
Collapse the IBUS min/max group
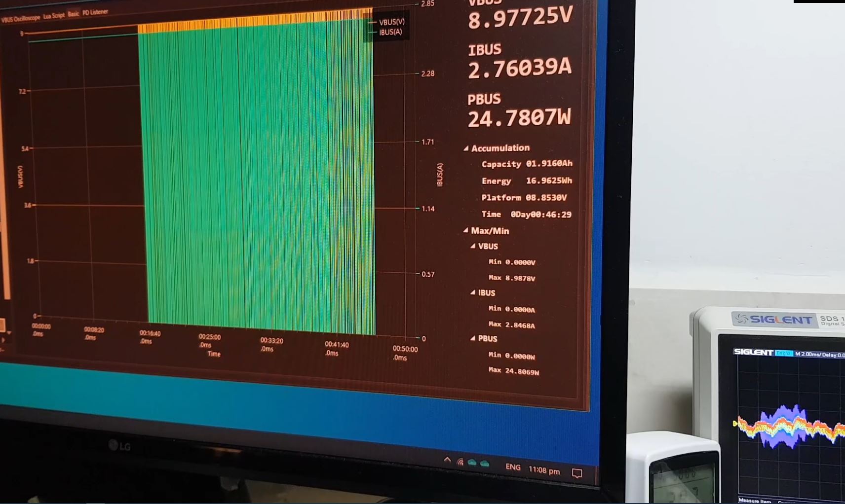[473, 292]
